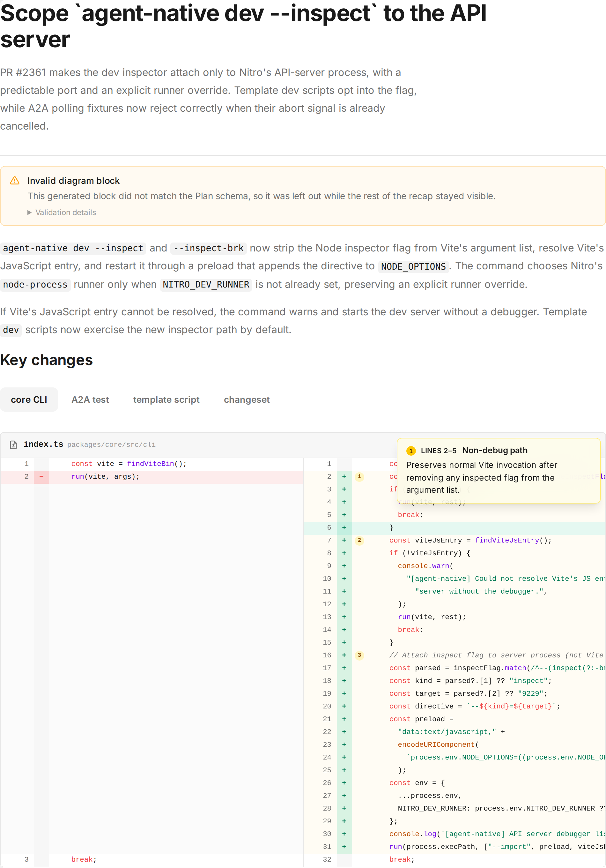Click plus marker on added line 6
Image resolution: width=606 pixels, height=868 pixels.
point(344,528)
